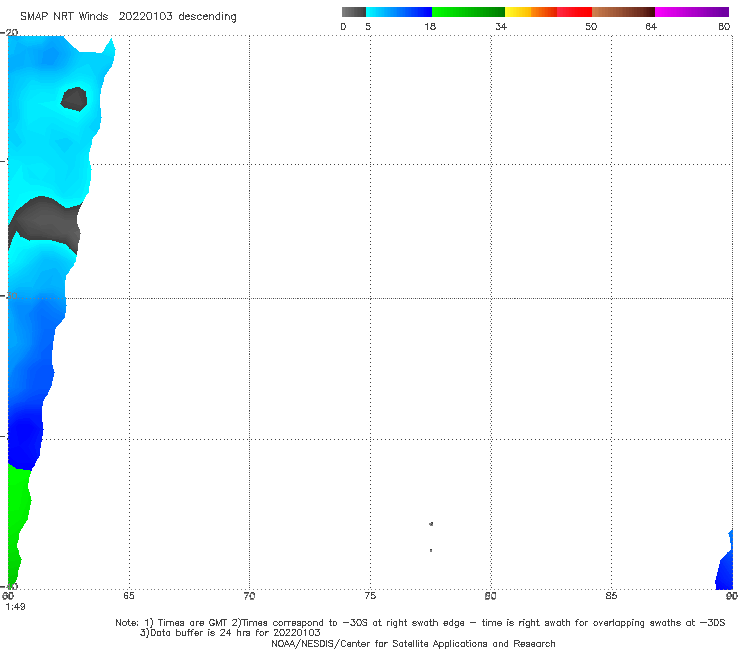Select the date 20220103 in the title
This screenshot has height=650, width=740.
coord(145,16)
